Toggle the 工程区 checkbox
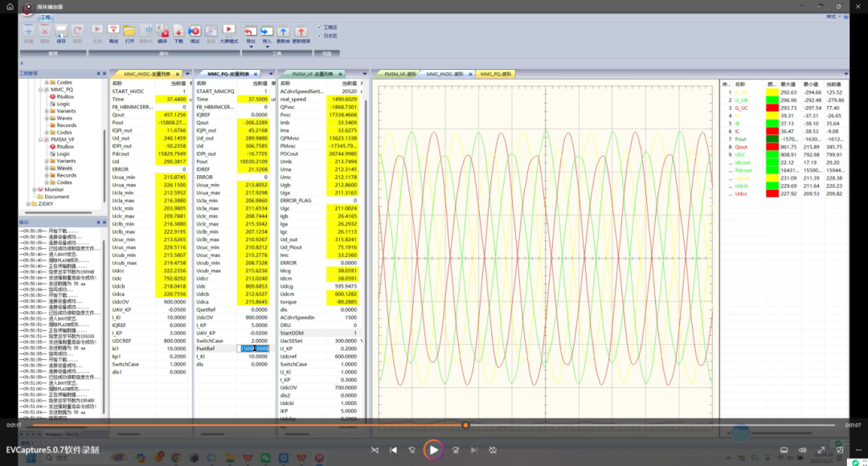 320,27
